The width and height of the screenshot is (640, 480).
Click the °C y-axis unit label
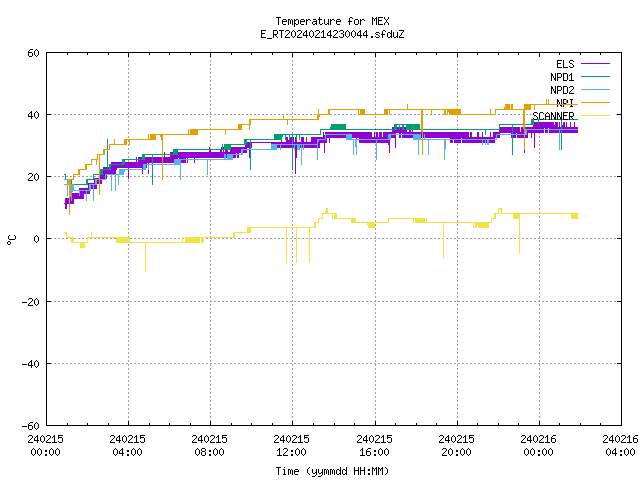click(x=12, y=240)
